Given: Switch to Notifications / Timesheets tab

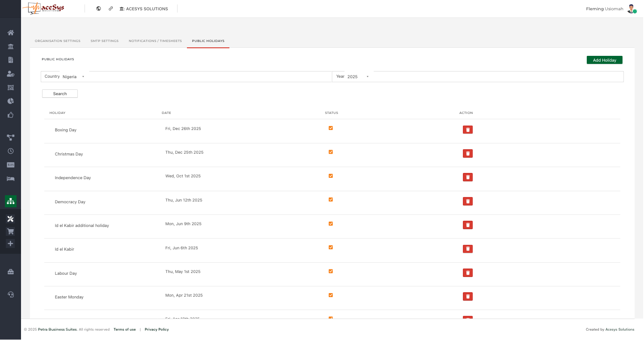Looking at the screenshot, I should (155, 41).
